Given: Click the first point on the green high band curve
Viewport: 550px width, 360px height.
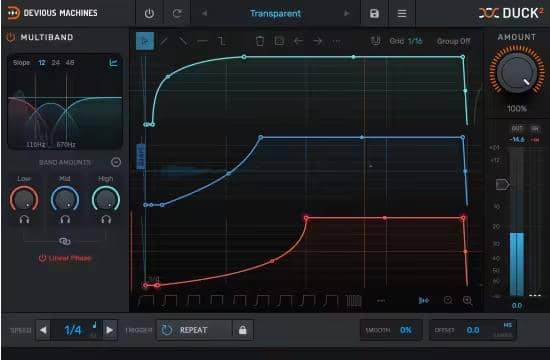Looking at the screenshot, I should (x=146, y=125).
